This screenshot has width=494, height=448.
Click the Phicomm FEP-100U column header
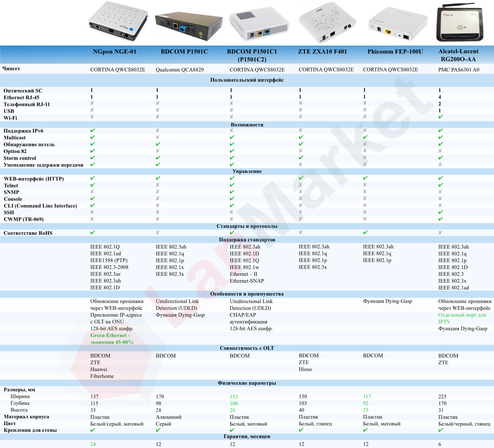(395, 52)
